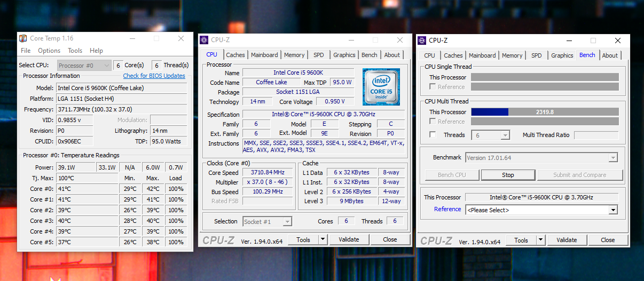
Task: Expand Tools arrow in right CPU-Z Bench window
Action: pos(540,240)
